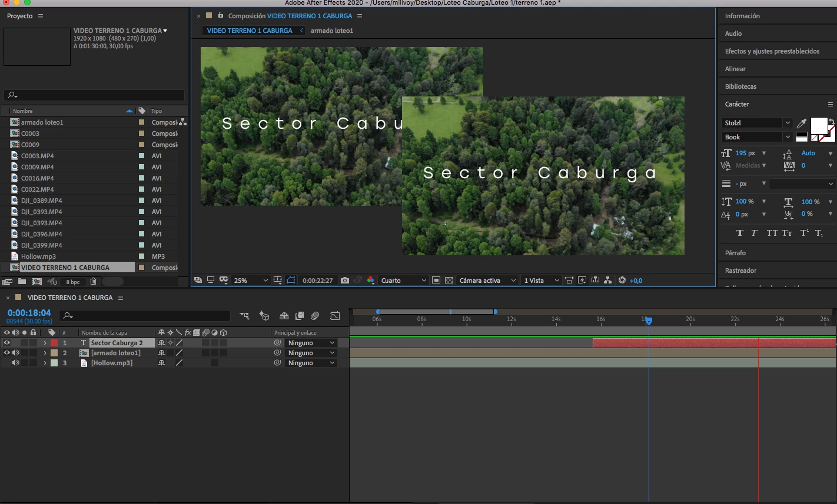Click the white fill color swatch
The image size is (837, 504).
[818, 125]
